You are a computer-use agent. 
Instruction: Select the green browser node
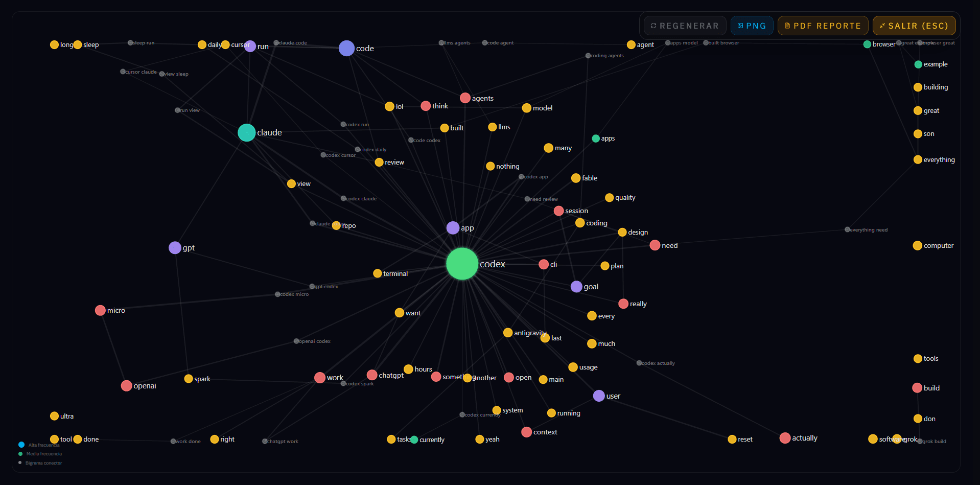[x=867, y=44]
